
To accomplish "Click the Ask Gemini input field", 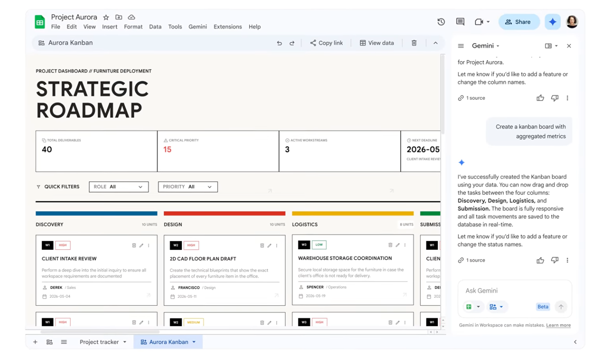I will tap(514, 290).
